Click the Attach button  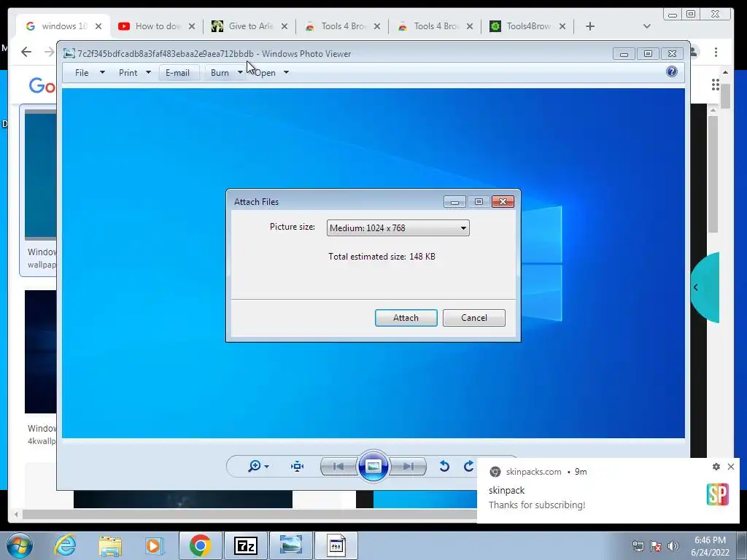[406, 318]
